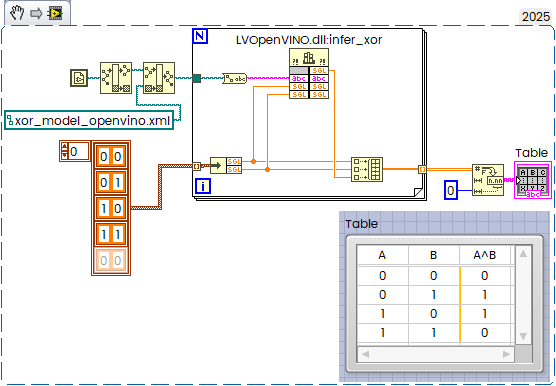
Task: Select the Path To String converter node
Action: pos(235,78)
